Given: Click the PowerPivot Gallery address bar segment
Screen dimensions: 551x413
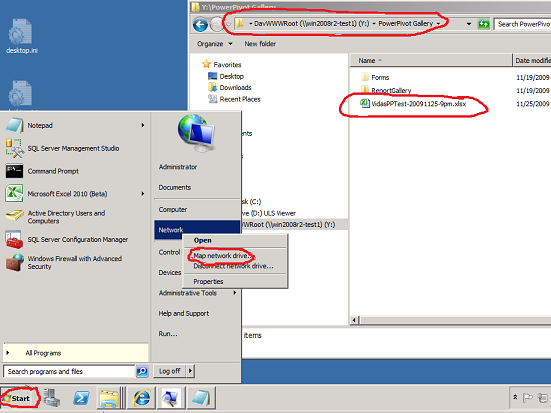Looking at the screenshot, I should [405, 24].
